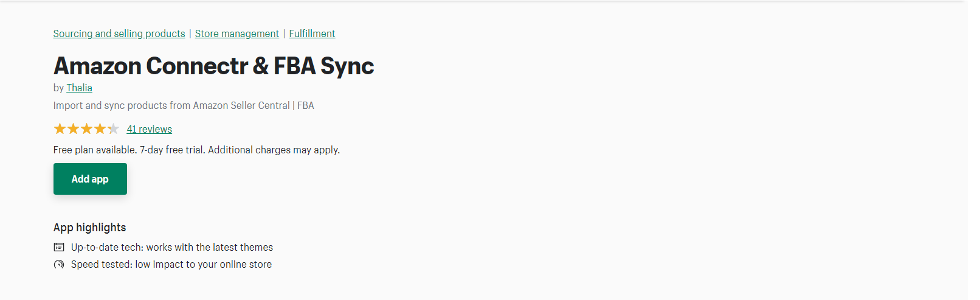Click the App highlights heading

point(90,228)
